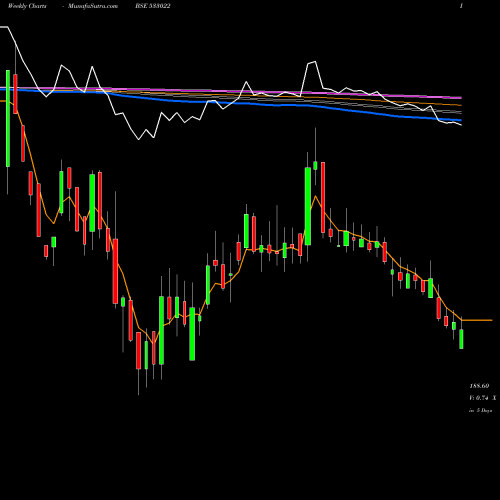Click the '188.69' price value
Viewport: 500px width, 500px height.
tap(479, 386)
